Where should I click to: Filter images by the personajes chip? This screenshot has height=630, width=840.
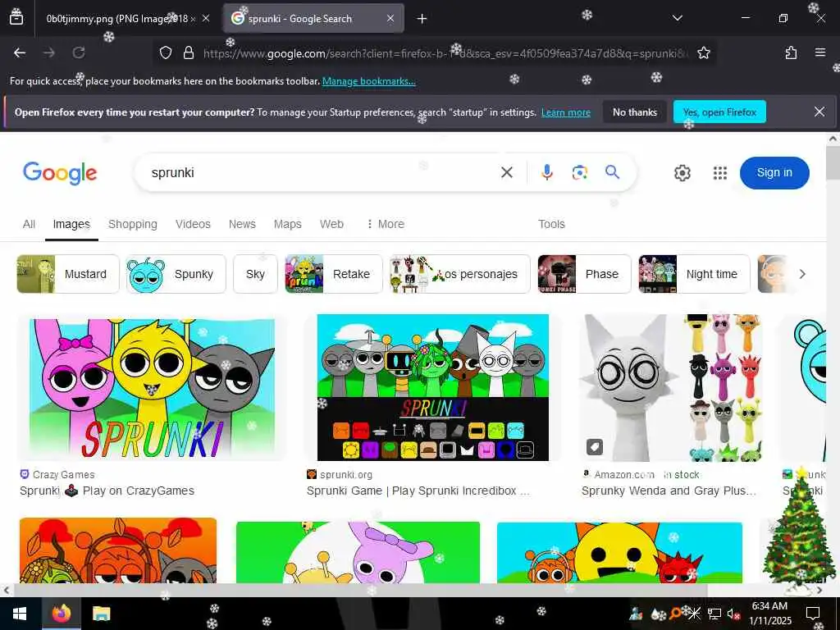(460, 274)
